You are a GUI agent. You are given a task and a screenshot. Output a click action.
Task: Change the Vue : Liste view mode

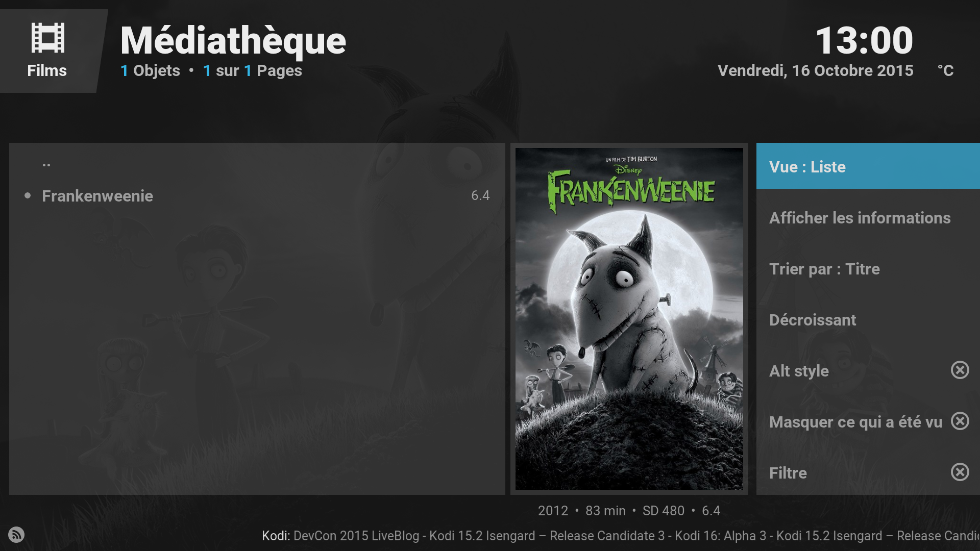point(868,166)
